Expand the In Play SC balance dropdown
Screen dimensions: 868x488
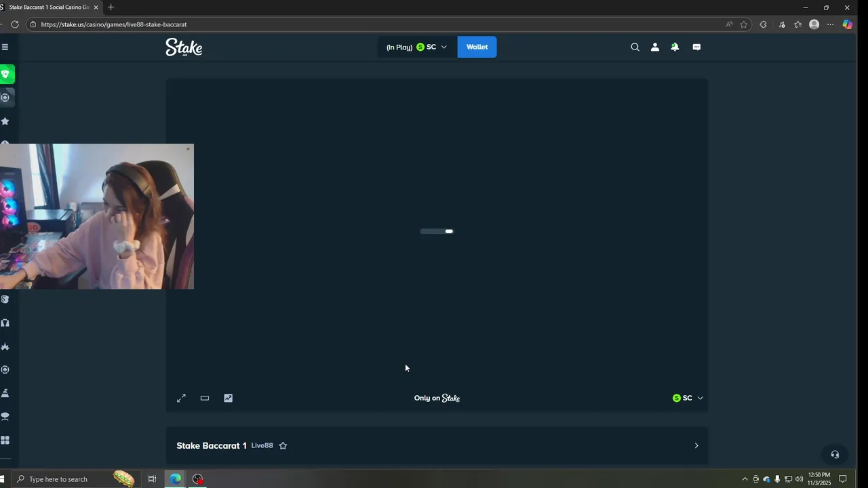[x=416, y=47]
